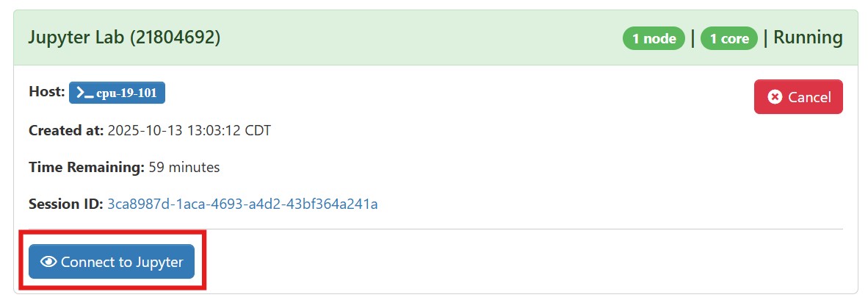
Task: Click the "Created at:" label
Action: click(x=65, y=131)
